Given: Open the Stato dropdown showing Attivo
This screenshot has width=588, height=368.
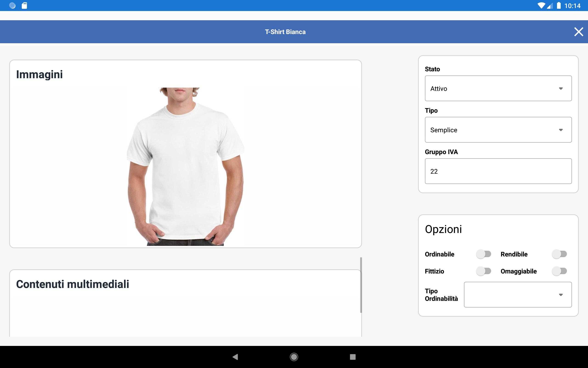Looking at the screenshot, I should tap(498, 88).
